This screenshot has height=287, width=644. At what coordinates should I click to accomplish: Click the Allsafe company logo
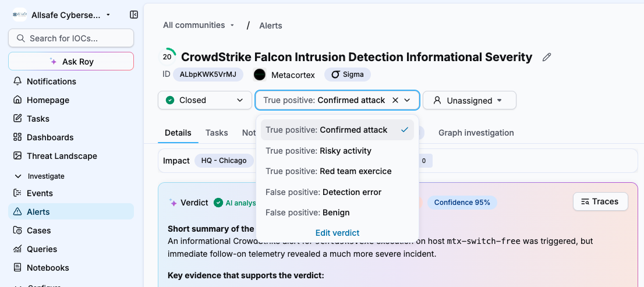tap(20, 15)
